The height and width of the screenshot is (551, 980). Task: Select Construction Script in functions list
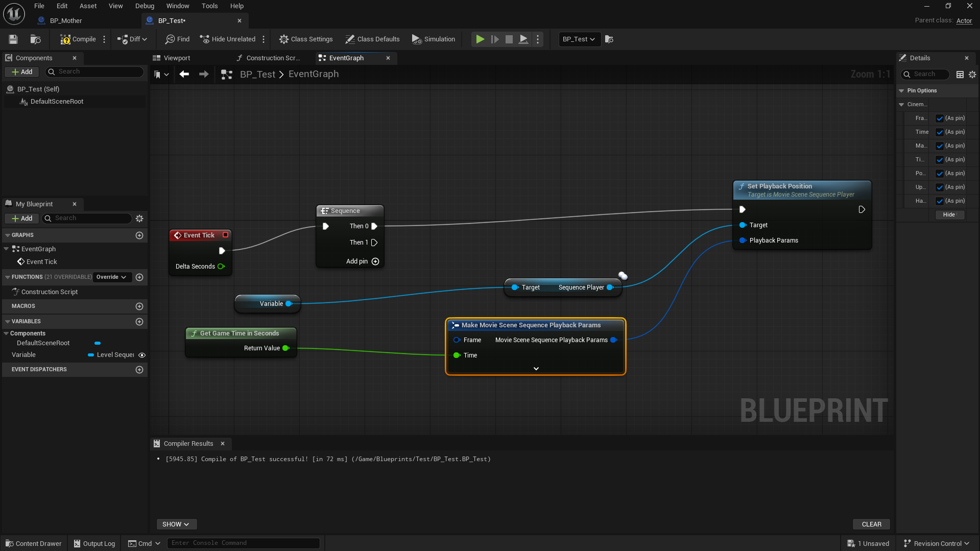pos(50,292)
